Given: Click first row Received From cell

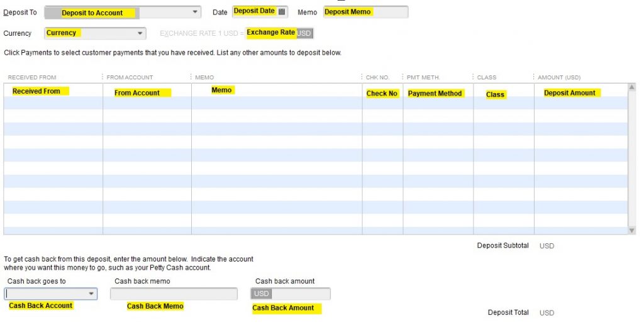Looking at the screenshot, I should click(x=53, y=91).
